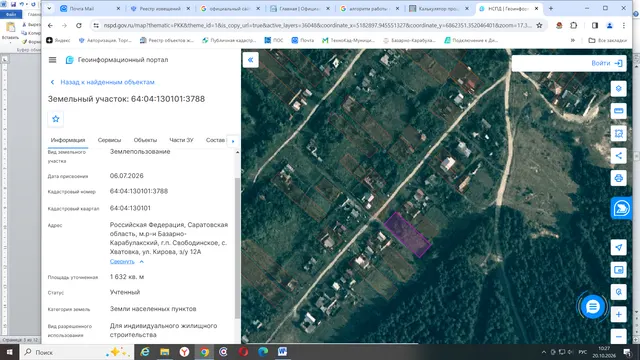Zoom in with the plus button
The width and height of the screenshot is (640, 360).
[x=618, y=314]
